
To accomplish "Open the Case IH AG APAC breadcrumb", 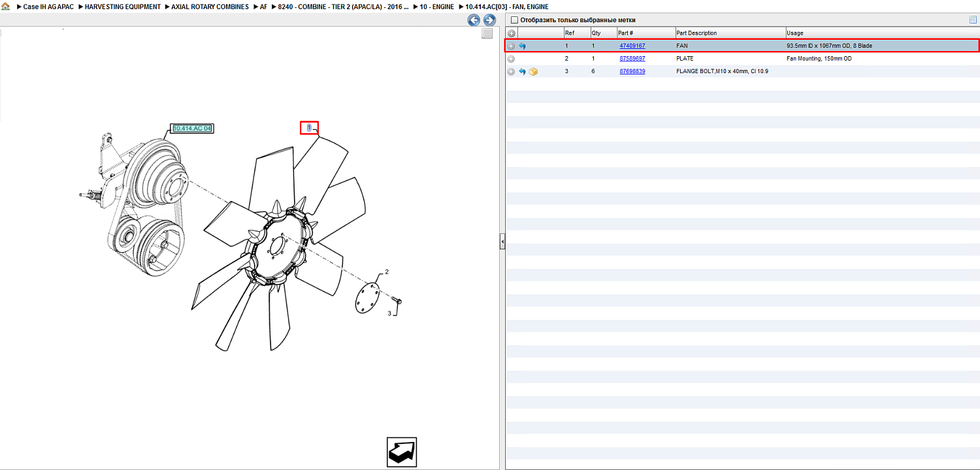I will pos(48,7).
